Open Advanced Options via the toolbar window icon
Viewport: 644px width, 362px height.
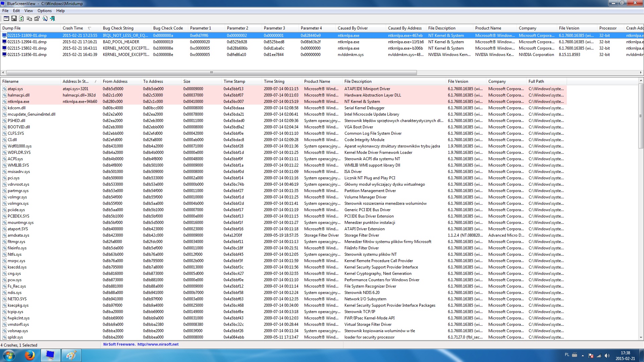click(6, 19)
